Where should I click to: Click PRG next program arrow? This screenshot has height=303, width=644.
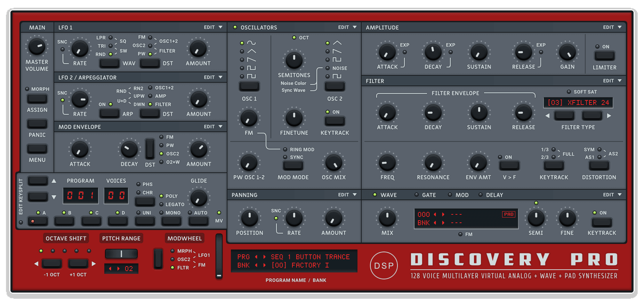264,257
